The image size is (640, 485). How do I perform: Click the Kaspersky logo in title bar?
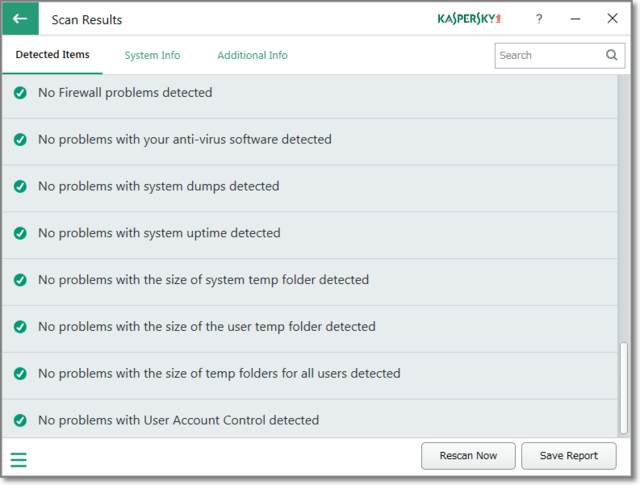[x=468, y=19]
